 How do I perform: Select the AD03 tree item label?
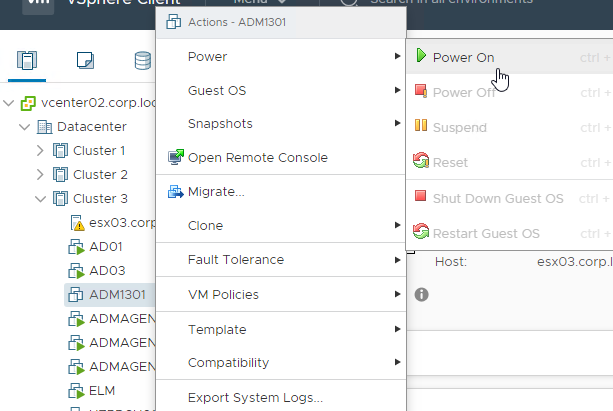coord(107,271)
